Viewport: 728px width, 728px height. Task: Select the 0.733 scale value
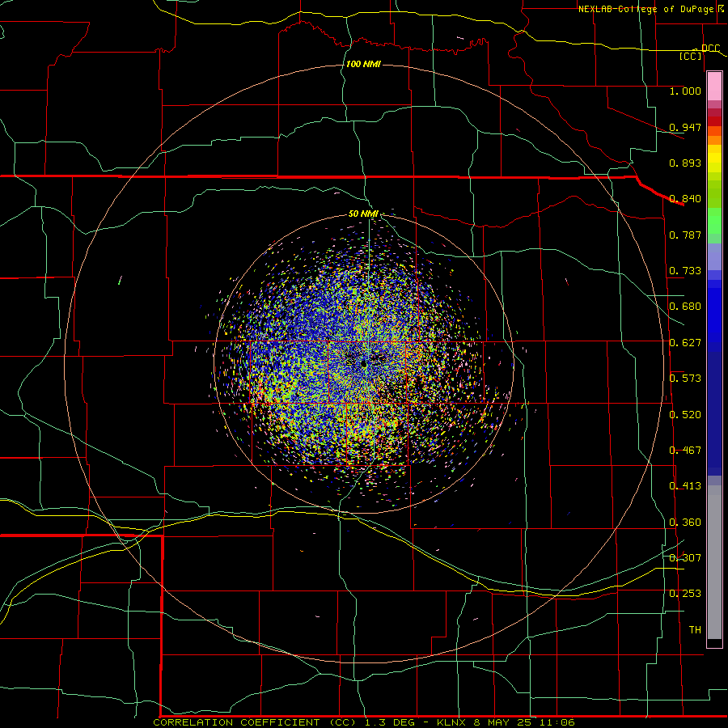[685, 271]
